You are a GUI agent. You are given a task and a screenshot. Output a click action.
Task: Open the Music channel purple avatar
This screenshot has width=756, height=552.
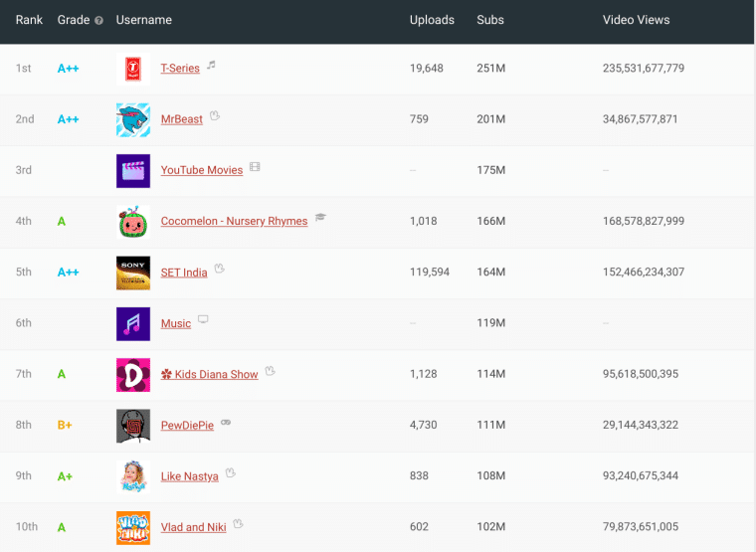133,324
